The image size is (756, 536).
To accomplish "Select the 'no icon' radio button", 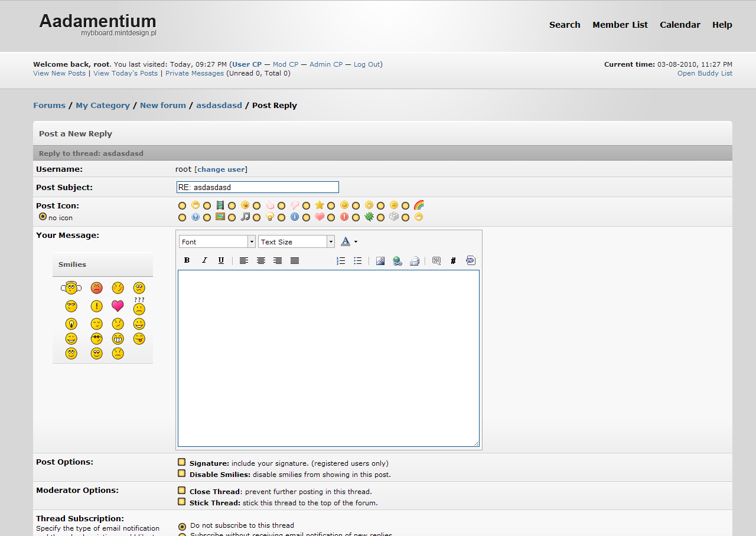I will point(43,217).
